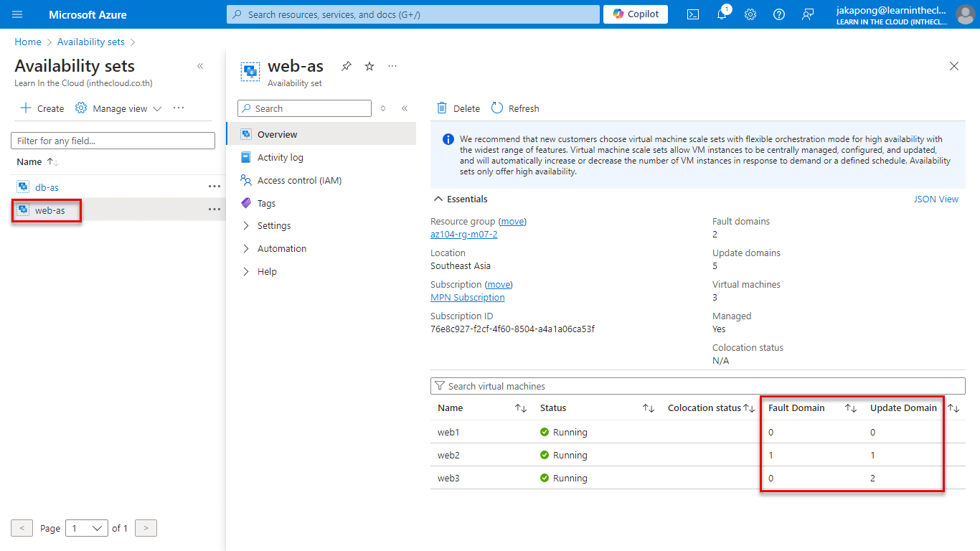Open the Overview menu item
Viewport: 980px width, 551px height.
321,134
